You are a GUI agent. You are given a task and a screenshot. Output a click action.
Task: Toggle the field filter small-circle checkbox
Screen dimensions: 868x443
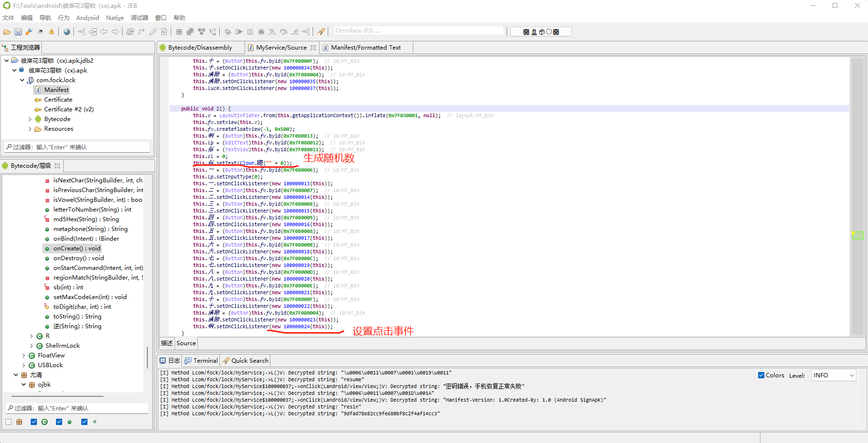click(x=84, y=422)
